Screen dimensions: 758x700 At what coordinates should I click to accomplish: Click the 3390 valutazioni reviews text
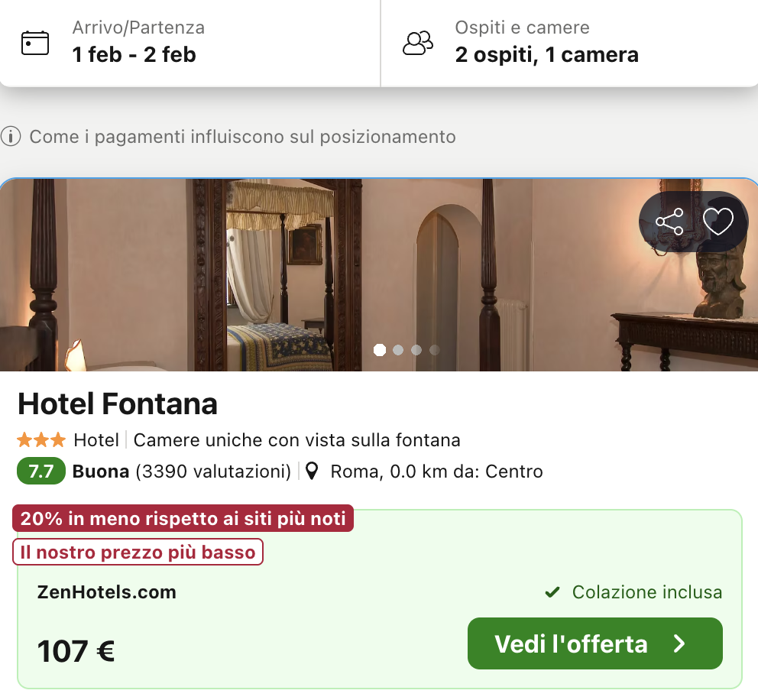click(x=214, y=472)
